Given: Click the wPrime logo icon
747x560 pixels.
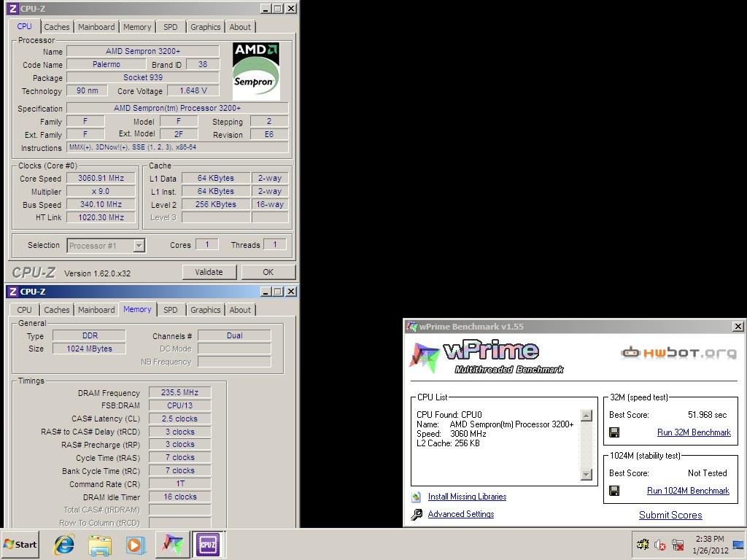Looking at the screenshot, I should click(424, 357).
